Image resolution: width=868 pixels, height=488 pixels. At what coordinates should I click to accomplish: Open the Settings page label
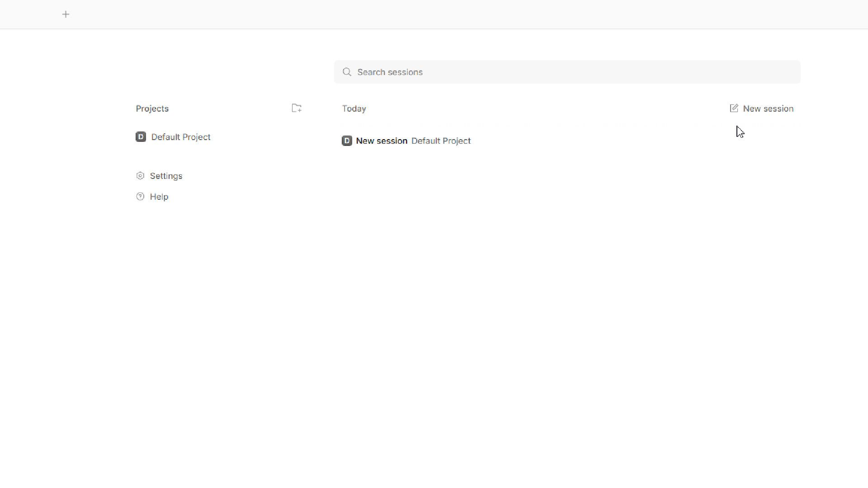click(166, 176)
